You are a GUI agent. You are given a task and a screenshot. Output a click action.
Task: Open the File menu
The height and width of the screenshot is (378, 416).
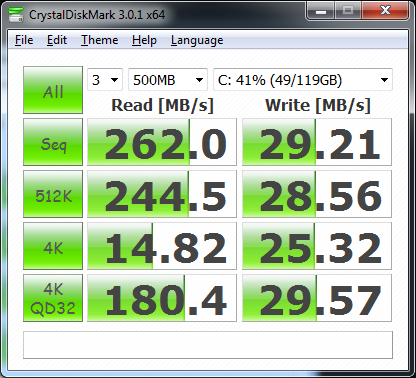pyautogui.click(x=24, y=40)
